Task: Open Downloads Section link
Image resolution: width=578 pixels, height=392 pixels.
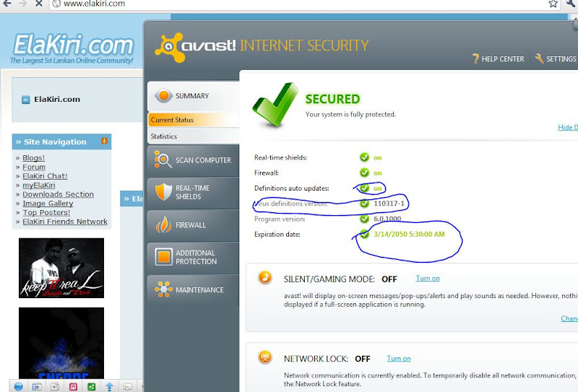Action: 59,194
